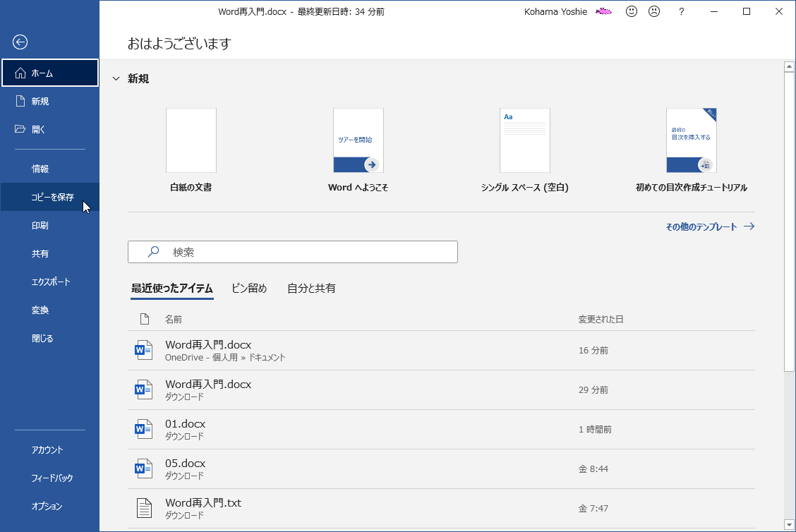Click the Word icon of OneDrive Word再入門.docx
796x532 pixels.
click(x=144, y=350)
